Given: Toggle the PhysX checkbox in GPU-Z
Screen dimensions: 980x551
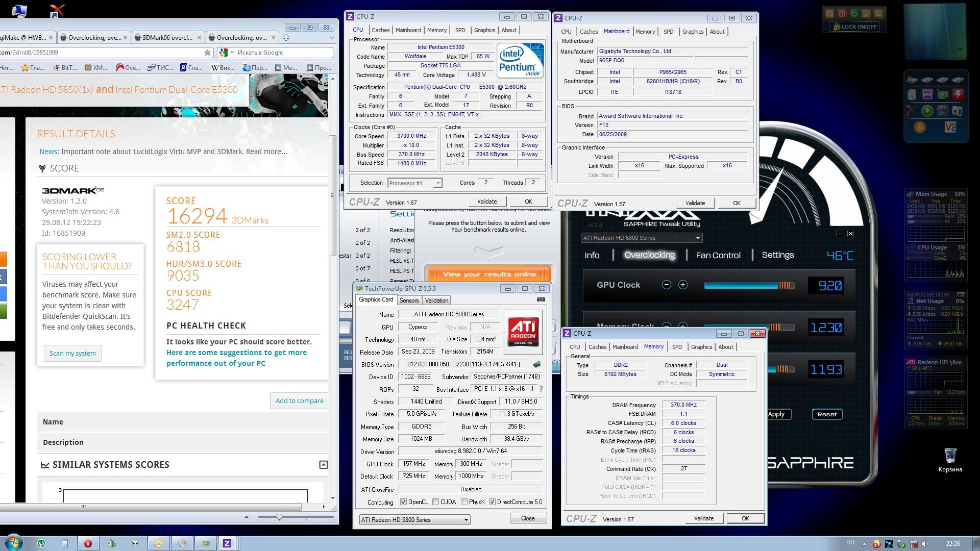Looking at the screenshot, I should pyautogui.click(x=464, y=502).
